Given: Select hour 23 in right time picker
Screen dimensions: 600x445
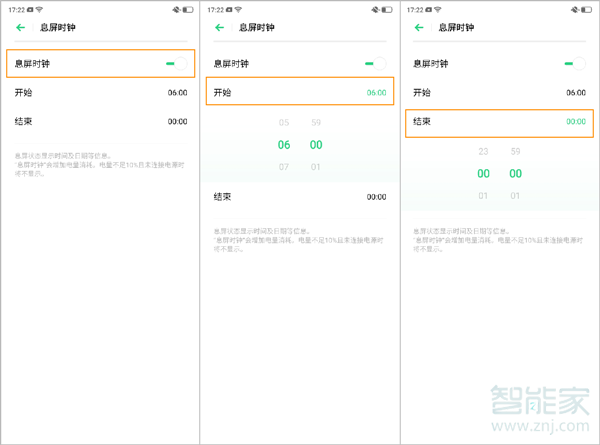Looking at the screenshot, I should (484, 152).
